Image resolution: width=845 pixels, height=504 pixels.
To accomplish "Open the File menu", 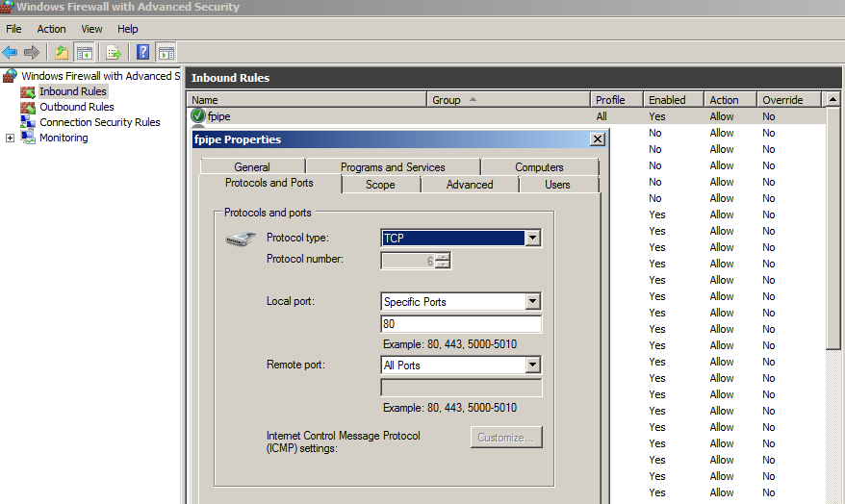I will pyautogui.click(x=14, y=29).
